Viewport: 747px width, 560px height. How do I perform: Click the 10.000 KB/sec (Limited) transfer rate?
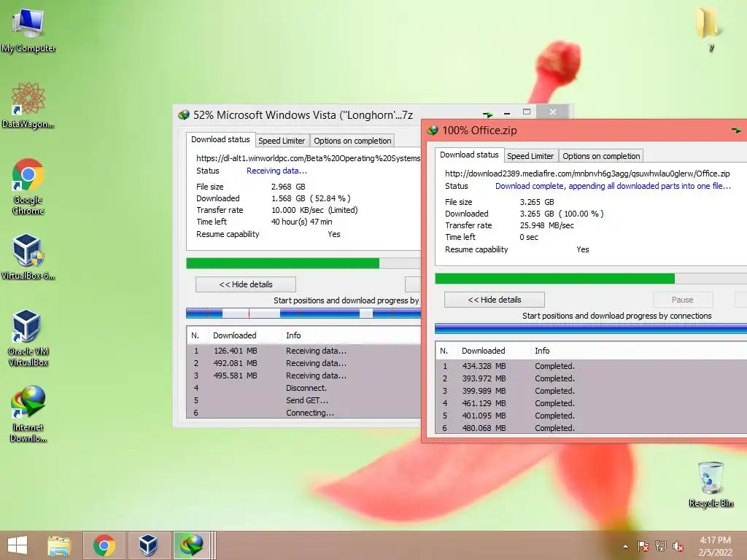pyautogui.click(x=314, y=210)
